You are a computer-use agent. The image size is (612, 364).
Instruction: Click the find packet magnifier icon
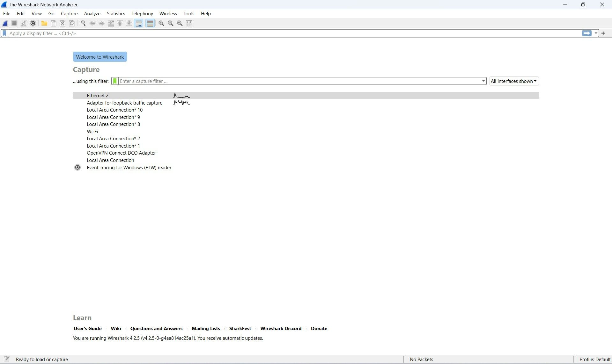[83, 23]
